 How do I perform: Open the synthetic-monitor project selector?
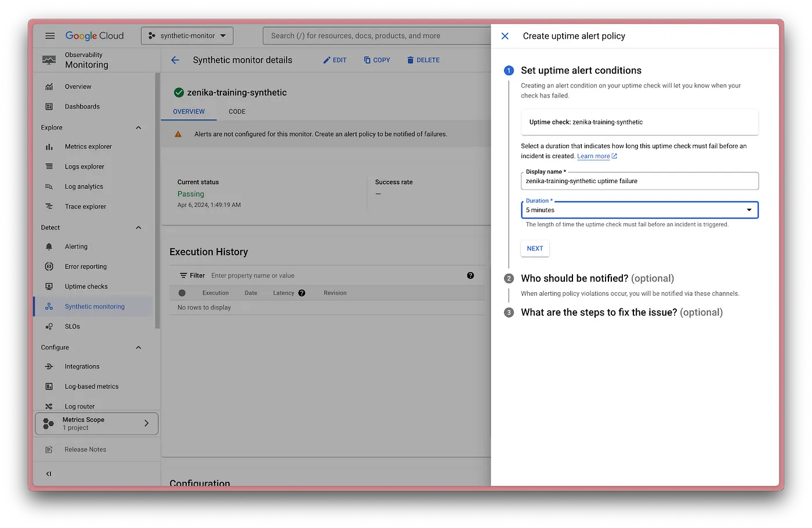(187, 36)
